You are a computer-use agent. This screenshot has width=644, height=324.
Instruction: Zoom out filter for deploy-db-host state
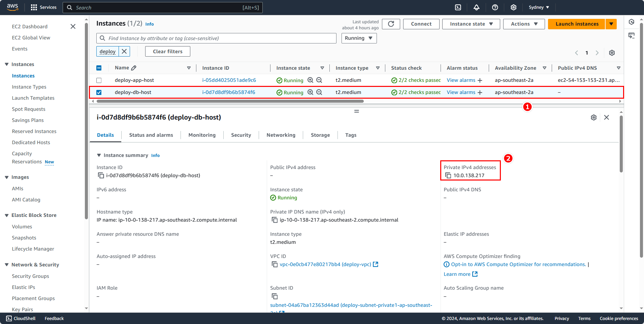(319, 92)
